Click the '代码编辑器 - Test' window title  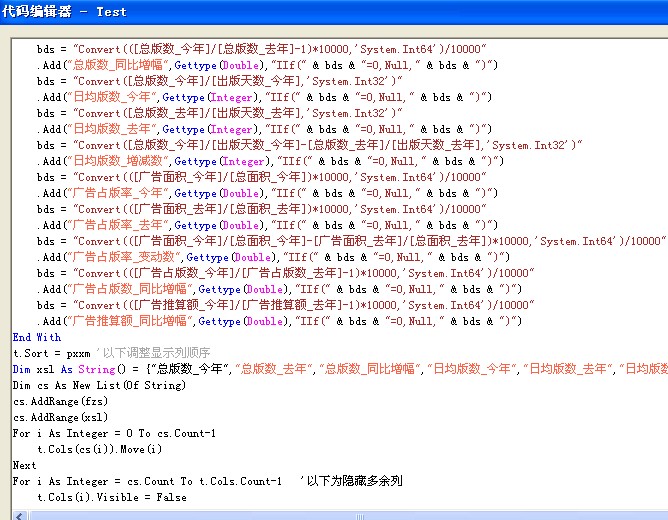[64, 11]
